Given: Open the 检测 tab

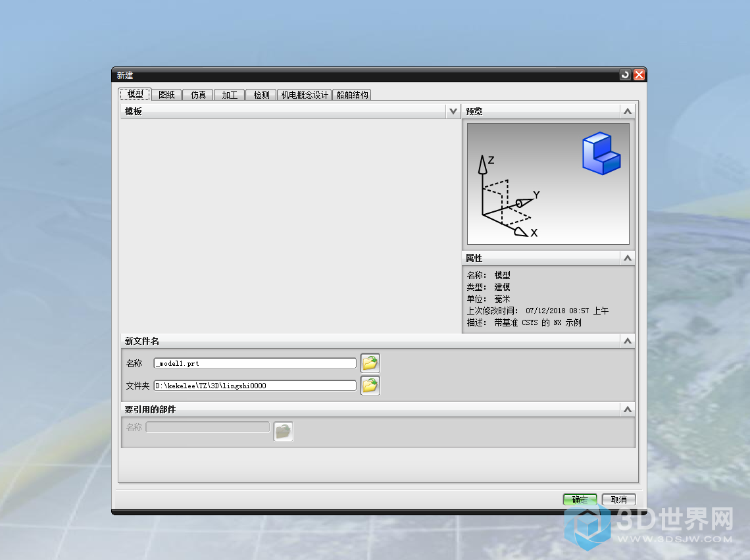Looking at the screenshot, I should tap(261, 95).
